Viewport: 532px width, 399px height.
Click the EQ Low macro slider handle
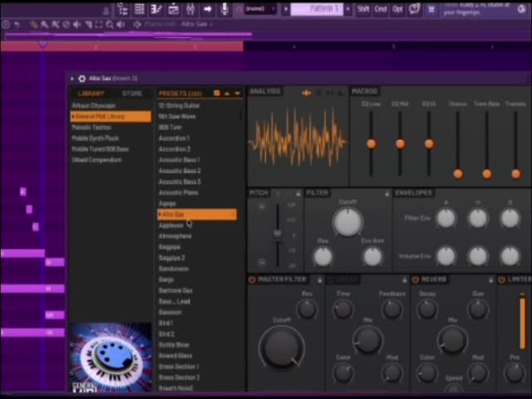(372, 144)
